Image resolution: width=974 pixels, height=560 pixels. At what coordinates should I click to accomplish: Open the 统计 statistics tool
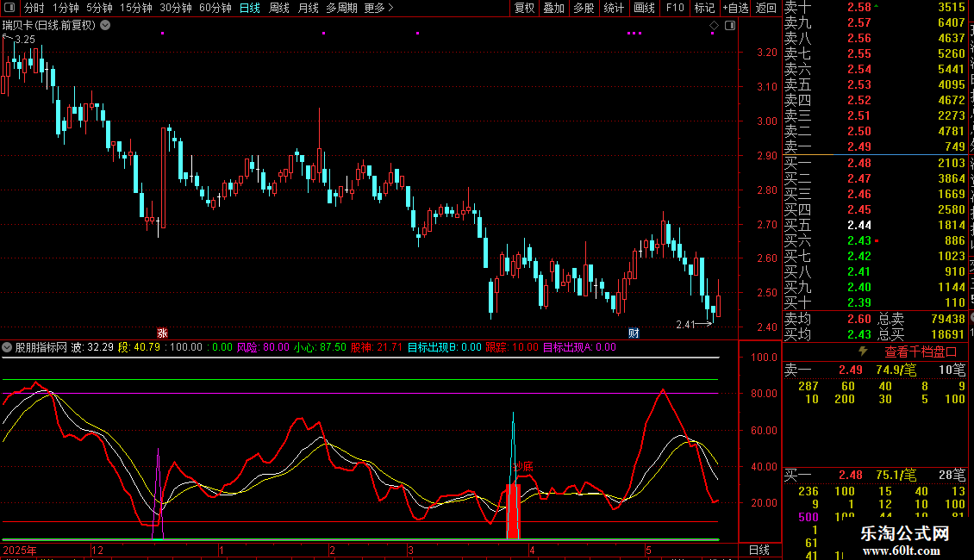pyautogui.click(x=614, y=8)
